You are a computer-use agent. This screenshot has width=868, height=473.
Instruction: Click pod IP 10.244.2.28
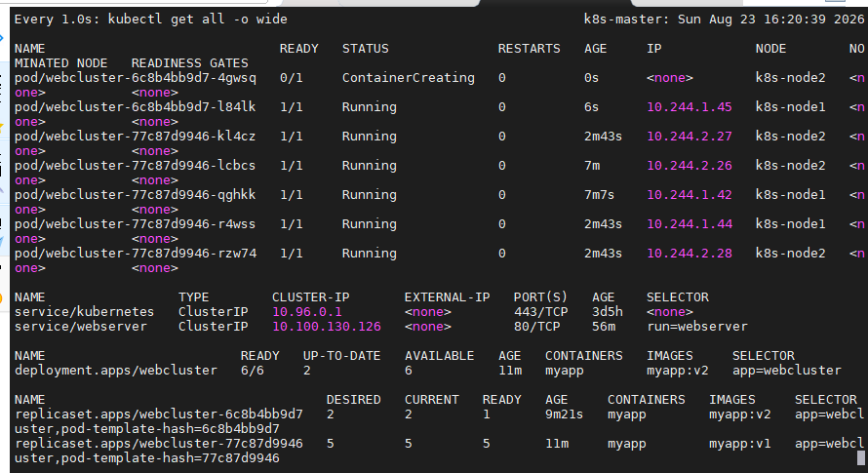coord(690,254)
